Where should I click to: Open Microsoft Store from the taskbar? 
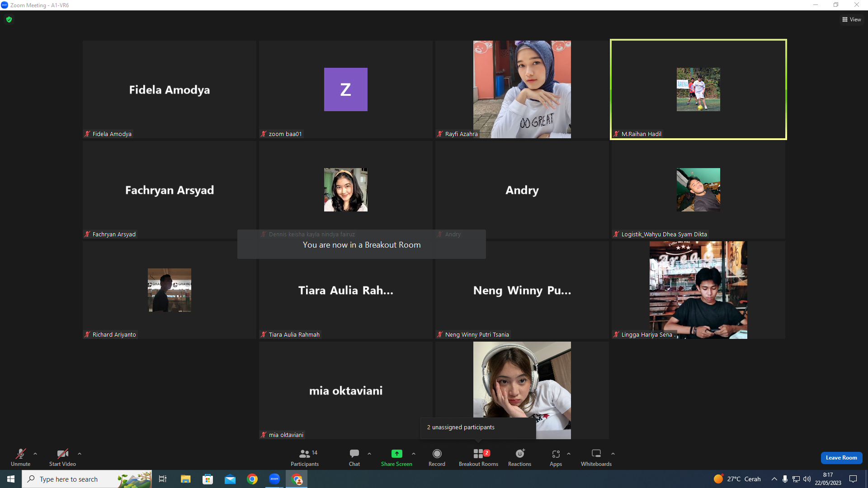(208, 479)
